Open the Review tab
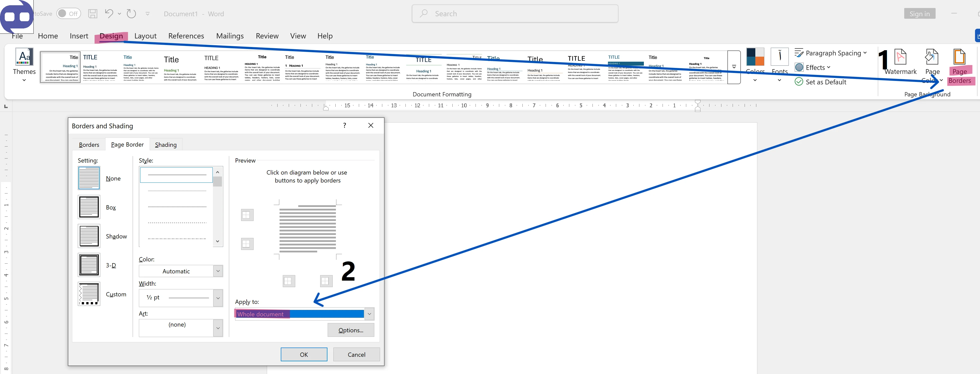The width and height of the screenshot is (980, 374). [267, 36]
